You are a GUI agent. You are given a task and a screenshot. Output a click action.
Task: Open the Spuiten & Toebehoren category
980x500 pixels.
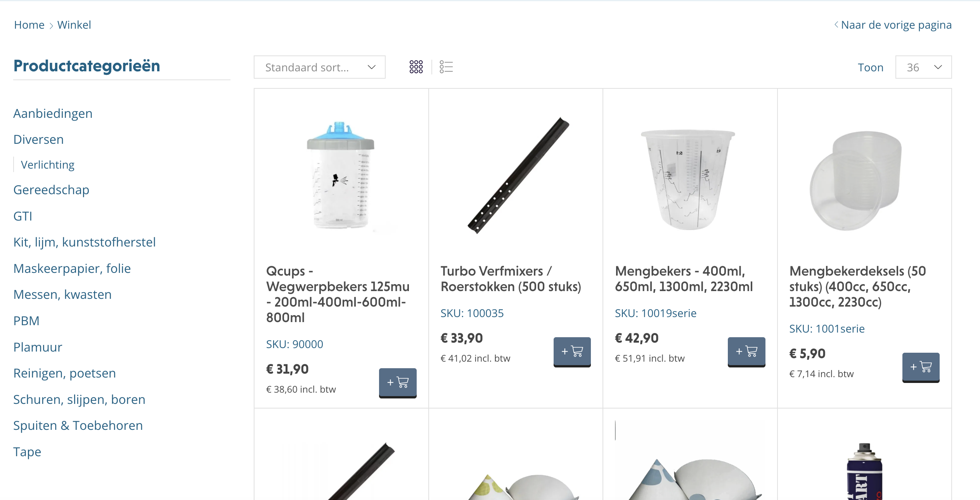point(78,425)
